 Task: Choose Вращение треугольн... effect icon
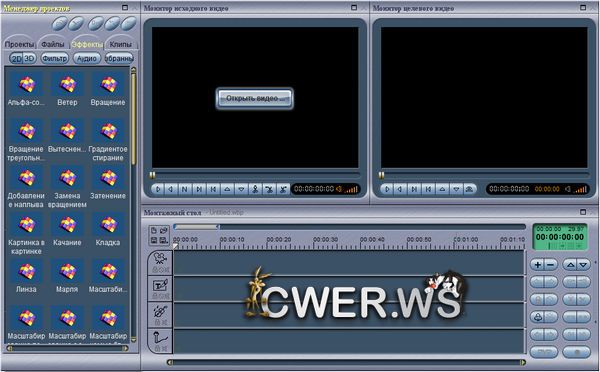27,131
